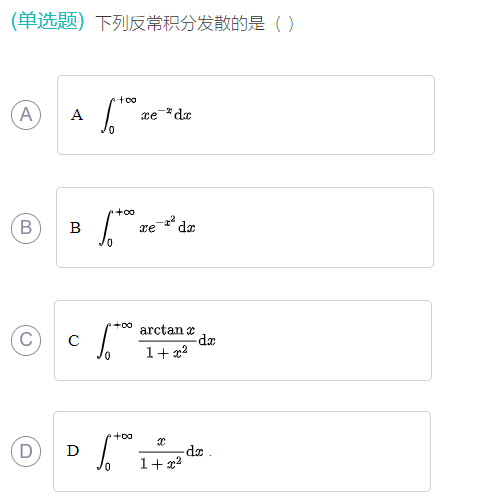Screen dimensions: 479x504
Task: Click the letter B inside the second answer box
Action: (75, 228)
